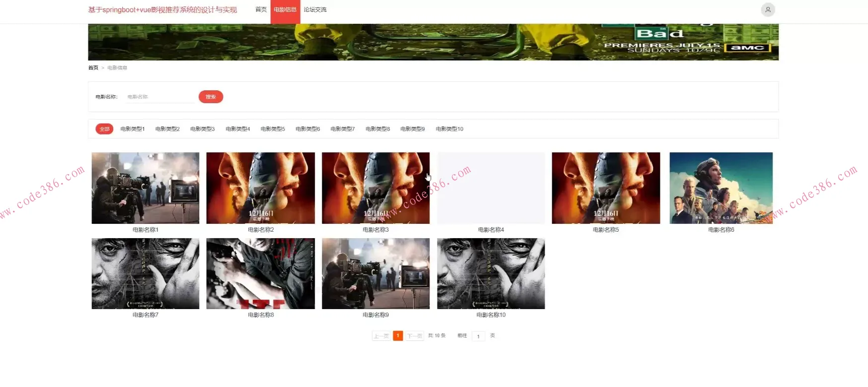Open the poster thumbnail for 电影名称6

click(x=721, y=188)
